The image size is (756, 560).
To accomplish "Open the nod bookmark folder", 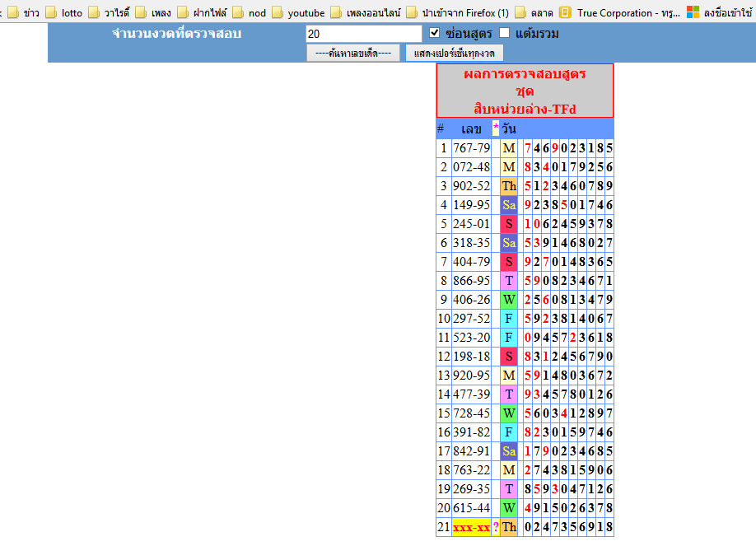I will pos(250,12).
